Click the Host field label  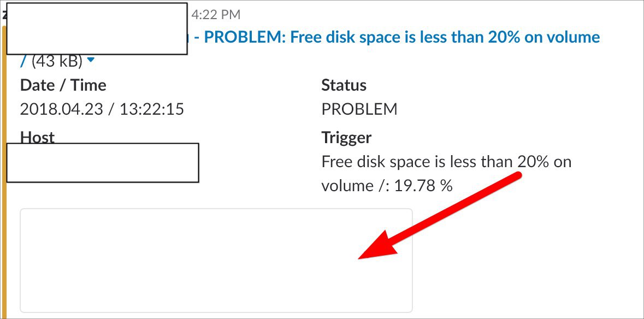point(37,137)
